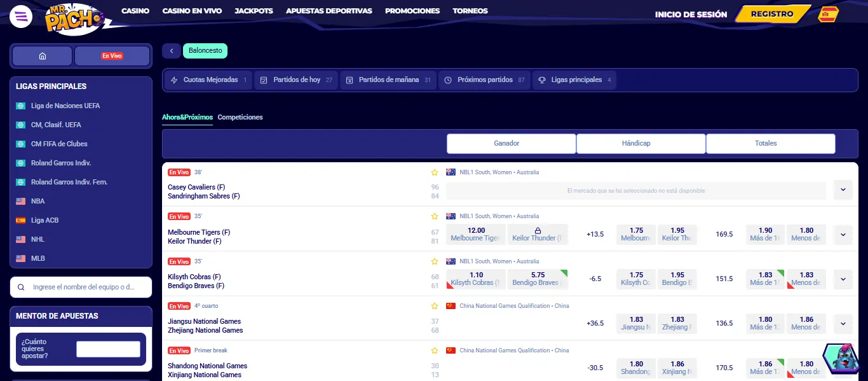Open the Spanish flag language selector
Image resolution: width=868 pixels, height=381 pixels.
[x=827, y=14]
